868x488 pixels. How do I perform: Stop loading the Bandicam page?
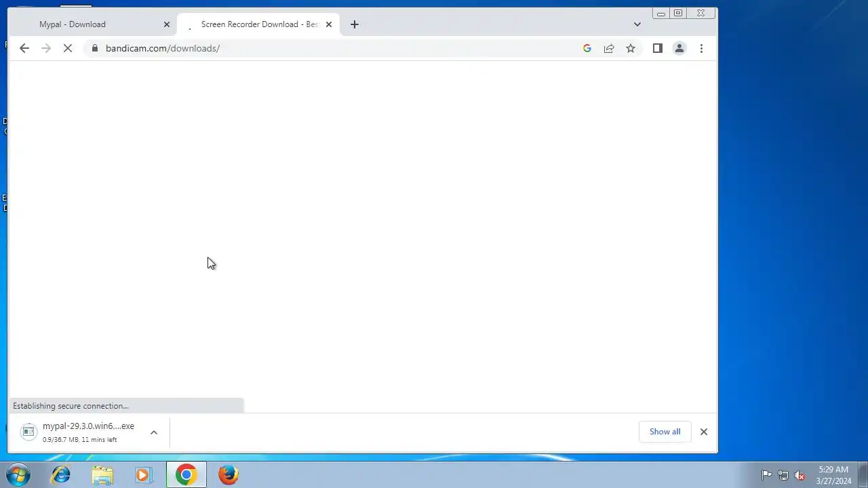68,48
